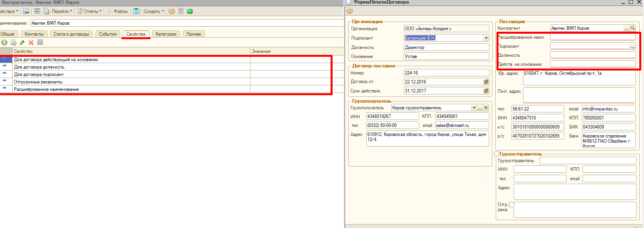Click consignee email field sales@akmash.ru
Screen dimensions: 644x228
(x=462, y=125)
